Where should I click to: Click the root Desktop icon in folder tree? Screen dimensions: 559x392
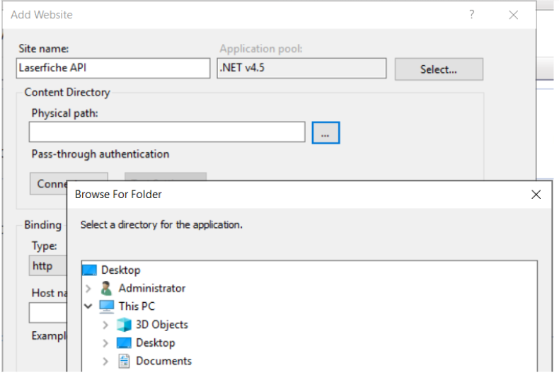[89, 270]
